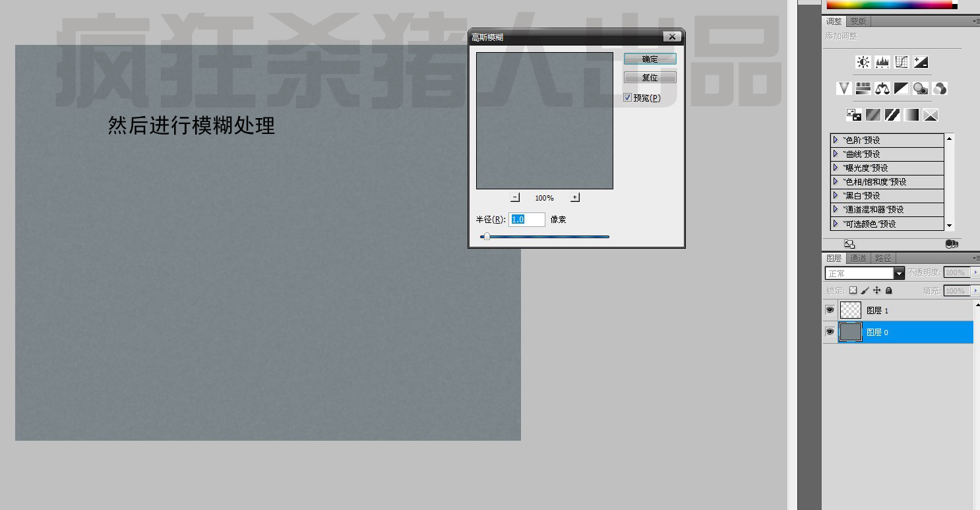
Task: Expand the "色阶"预设 presets group
Action: point(836,140)
